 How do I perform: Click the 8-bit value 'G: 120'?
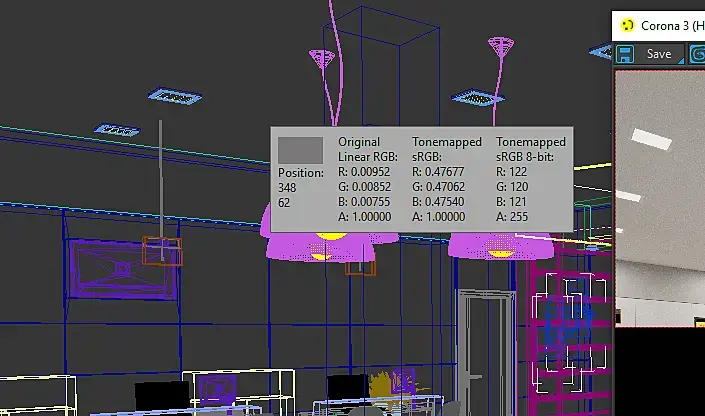(x=512, y=187)
